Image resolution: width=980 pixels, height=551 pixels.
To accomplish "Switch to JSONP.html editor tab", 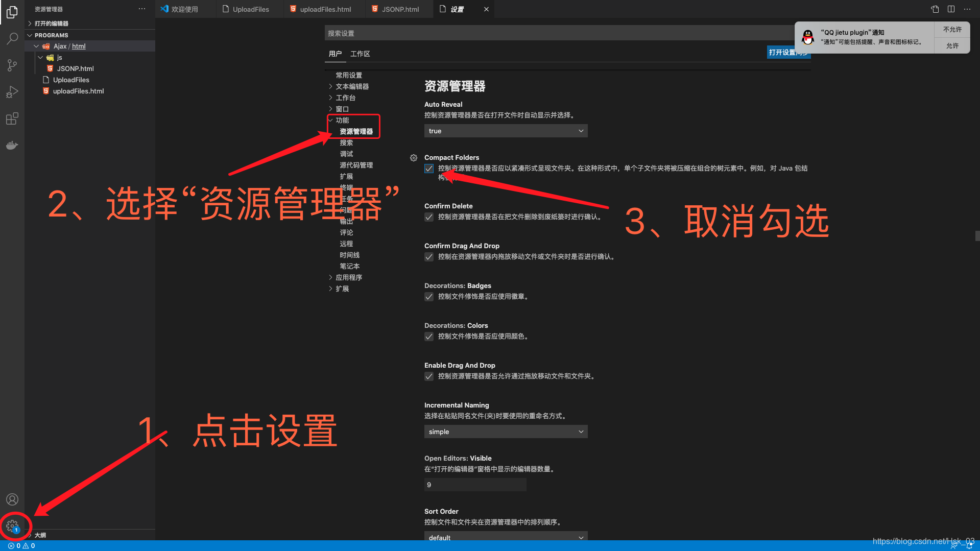I will coord(399,9).
